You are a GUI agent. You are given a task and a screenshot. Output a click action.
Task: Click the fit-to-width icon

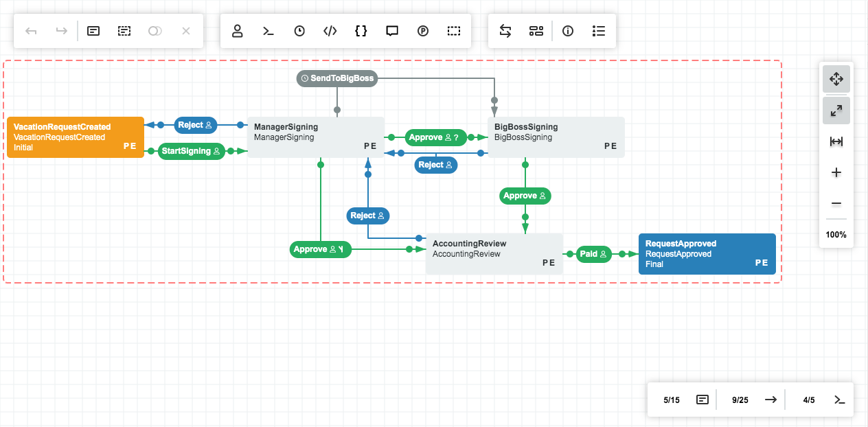(x=836, y=141)
